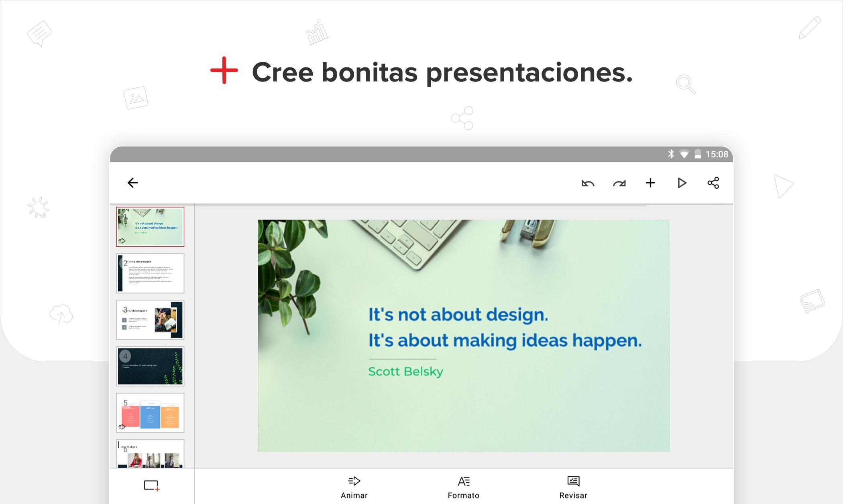Start the slideshow with play icon
843x504 pixels.
tap(682, 183)
